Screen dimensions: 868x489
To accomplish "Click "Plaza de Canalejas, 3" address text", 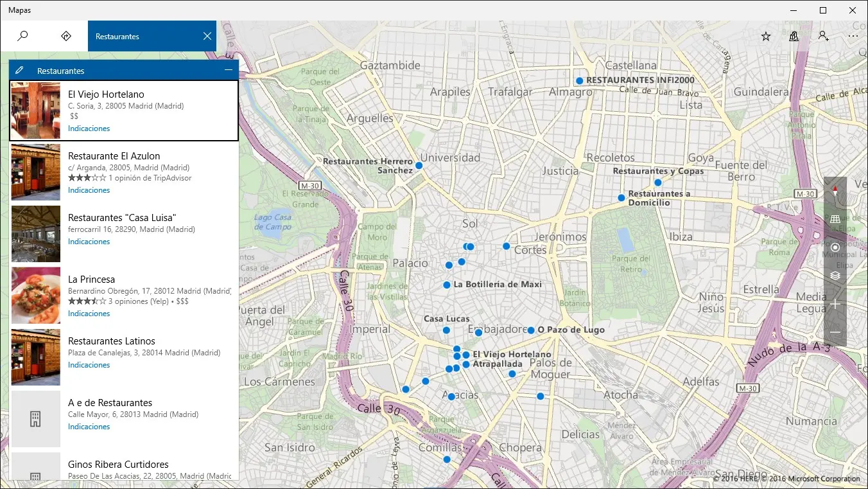I will 144,353.
